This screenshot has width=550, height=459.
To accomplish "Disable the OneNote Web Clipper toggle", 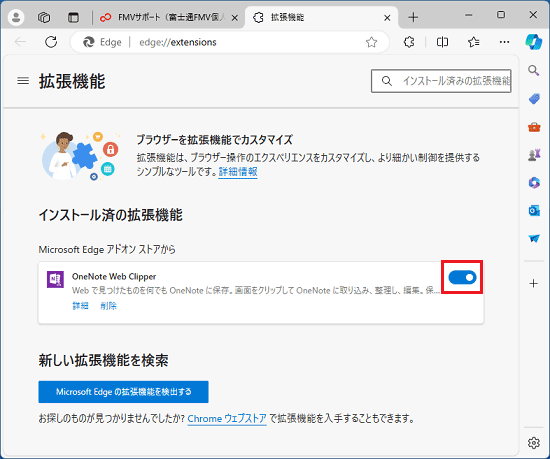I will [462, 277].
